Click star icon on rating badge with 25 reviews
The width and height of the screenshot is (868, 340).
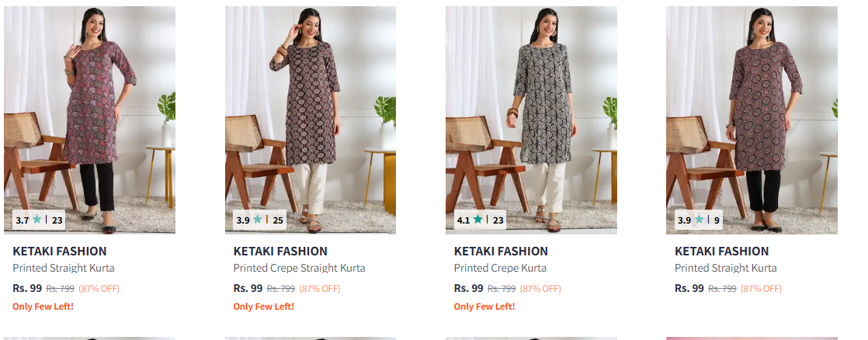257,220
